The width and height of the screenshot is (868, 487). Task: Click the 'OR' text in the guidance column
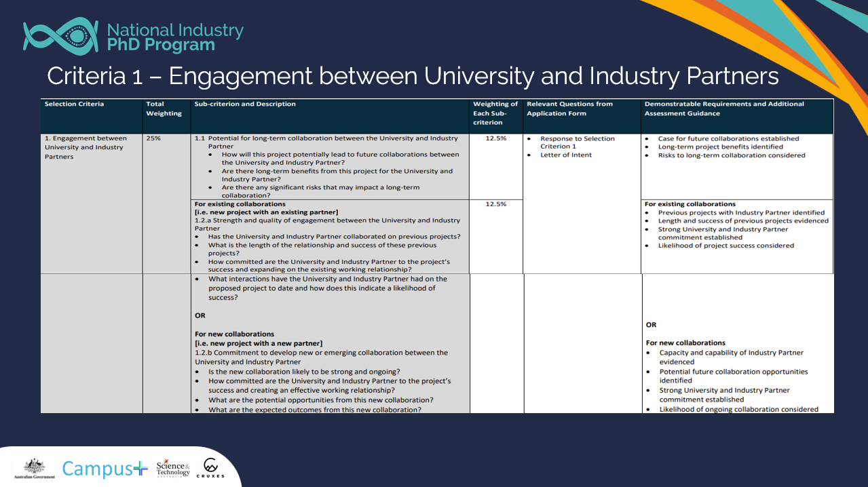pos(651,324)
